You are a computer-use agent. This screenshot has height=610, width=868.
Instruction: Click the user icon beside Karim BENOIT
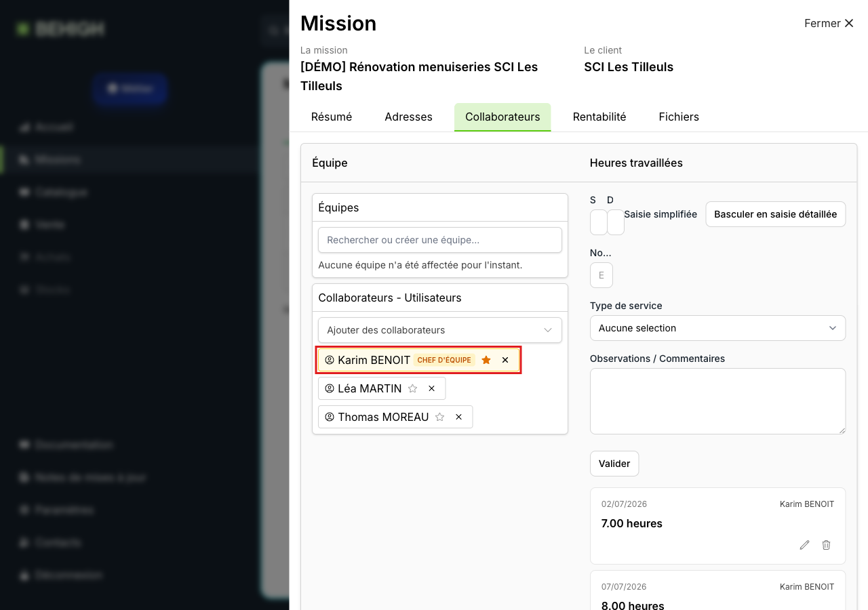(x=330, y=360)
